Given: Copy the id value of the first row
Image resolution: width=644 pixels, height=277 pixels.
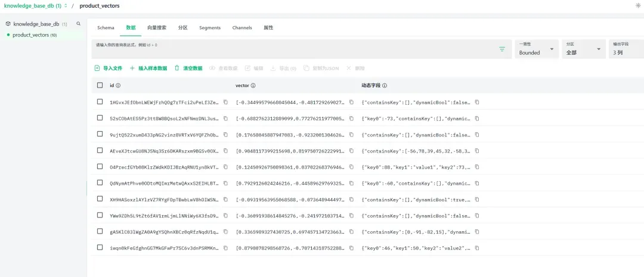Looking at the screenshot, I should pos(225,102).
